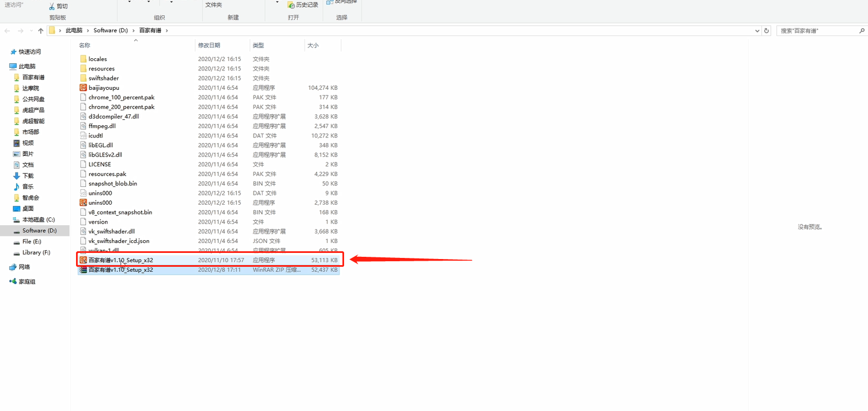Open the address bar history dropdown

click(758, 31)
